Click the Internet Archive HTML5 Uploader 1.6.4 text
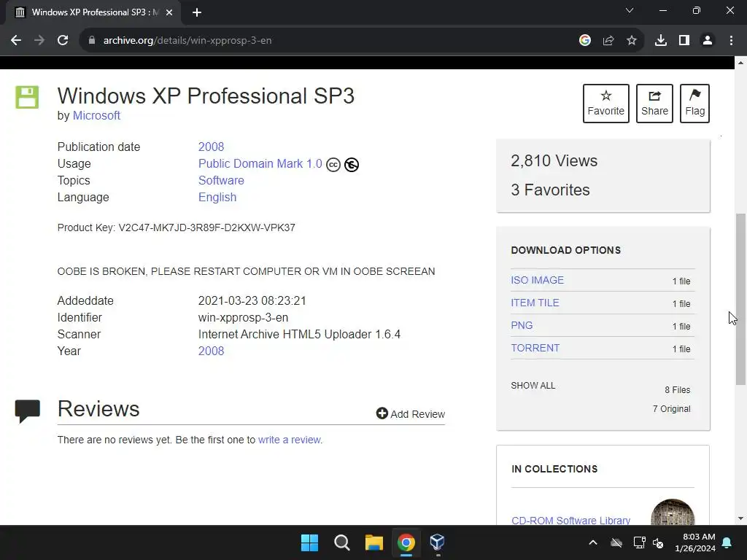The width and height of the screenshot is (747, 560). [299, 334]
